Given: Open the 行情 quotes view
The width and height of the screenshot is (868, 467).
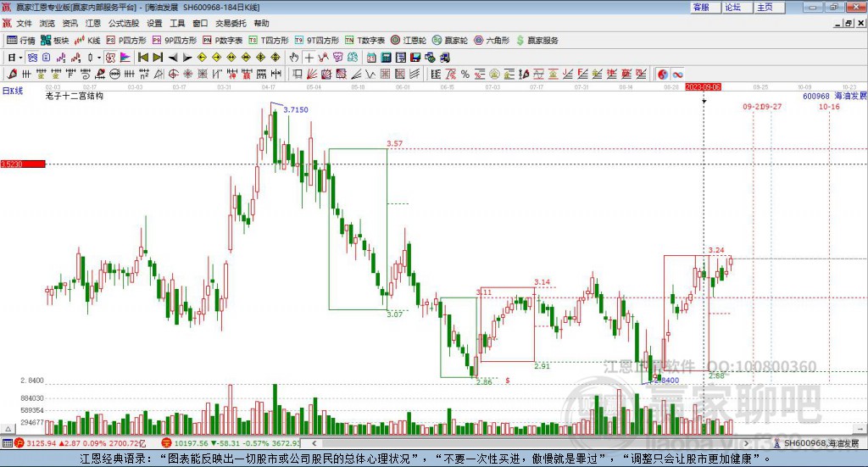Looking at the screenshot, I should 20,41.
